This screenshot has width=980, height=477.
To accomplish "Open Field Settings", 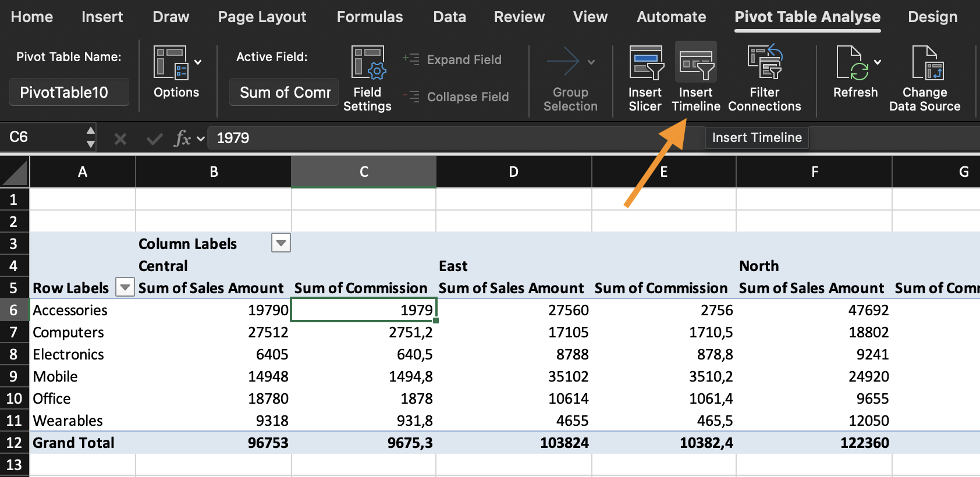I will [x=368, y=63].
